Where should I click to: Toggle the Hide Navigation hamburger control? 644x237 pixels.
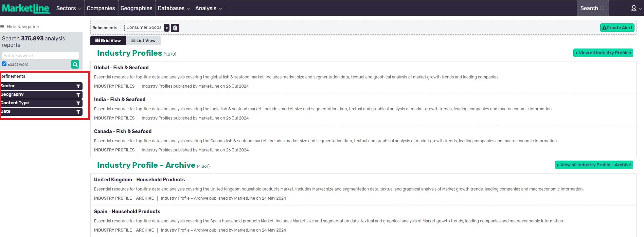coord(3,27)
